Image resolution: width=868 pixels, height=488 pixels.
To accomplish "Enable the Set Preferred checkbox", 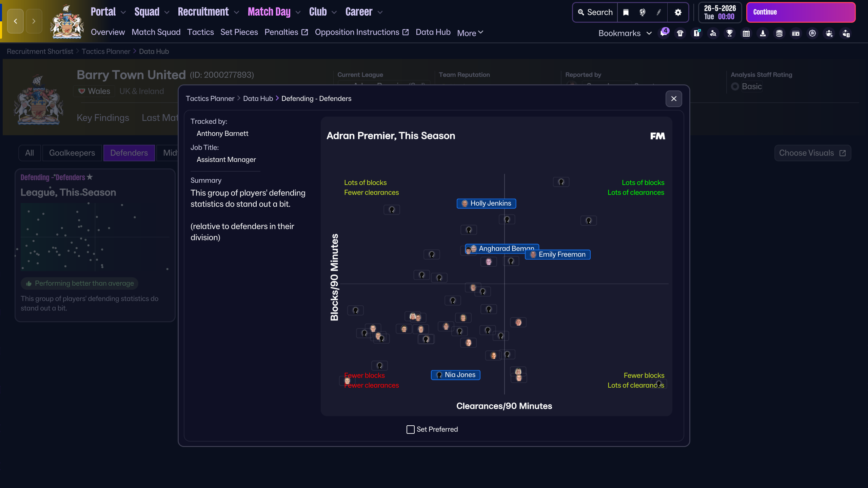I will coord(410,429).
